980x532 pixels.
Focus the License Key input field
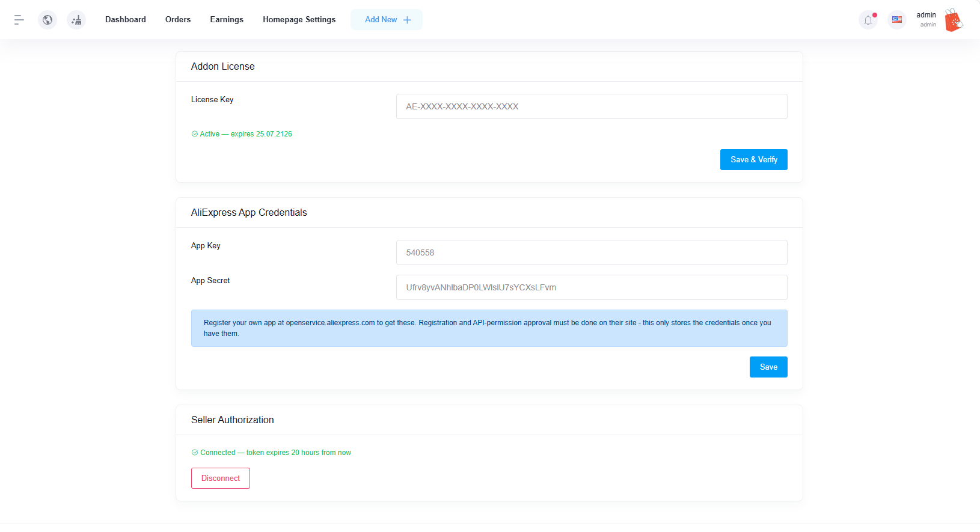[x=592, y=106]
